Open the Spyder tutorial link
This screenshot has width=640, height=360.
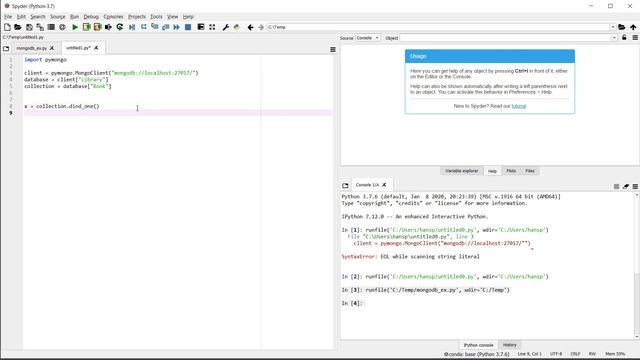(519, 106)
